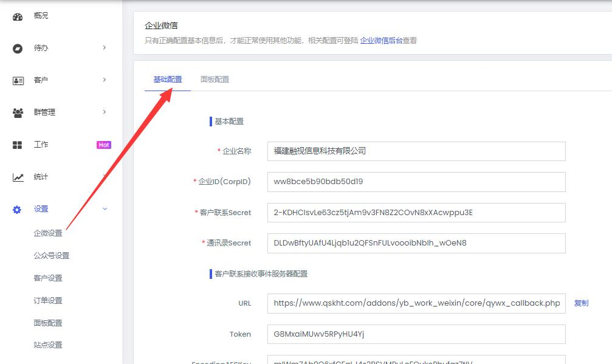Click the Token input field
Viewport: 612px width, 364px height.
pyautogui.click(x=416, y=334)
